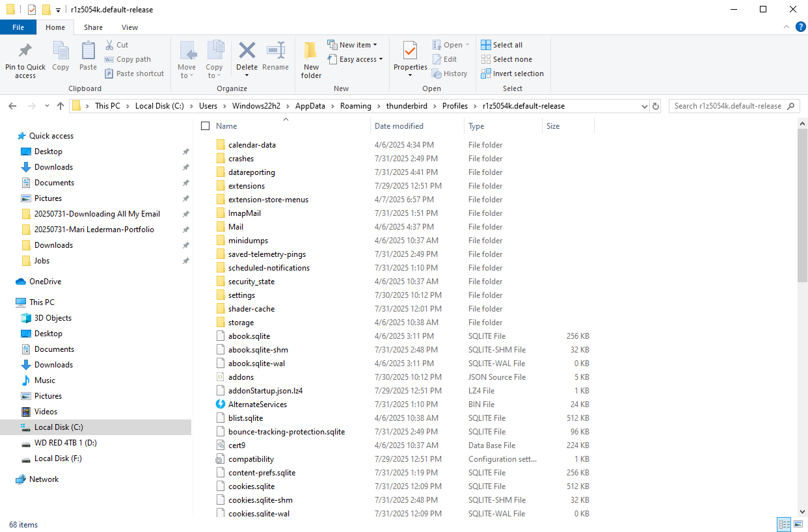Image resolution: width=808 pixels, height=532 pixels.
Task: Switch to the Home ribbon tab
Action: point(55,27)
